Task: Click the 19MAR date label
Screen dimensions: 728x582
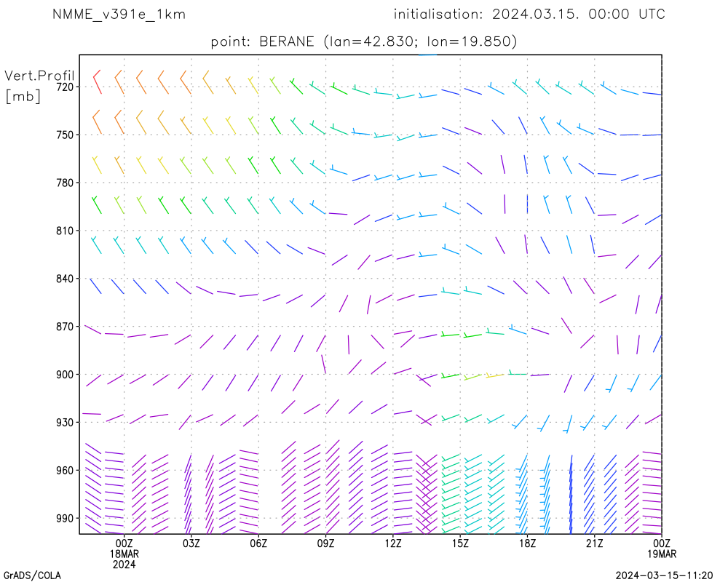Action: (x=662, y=554)
